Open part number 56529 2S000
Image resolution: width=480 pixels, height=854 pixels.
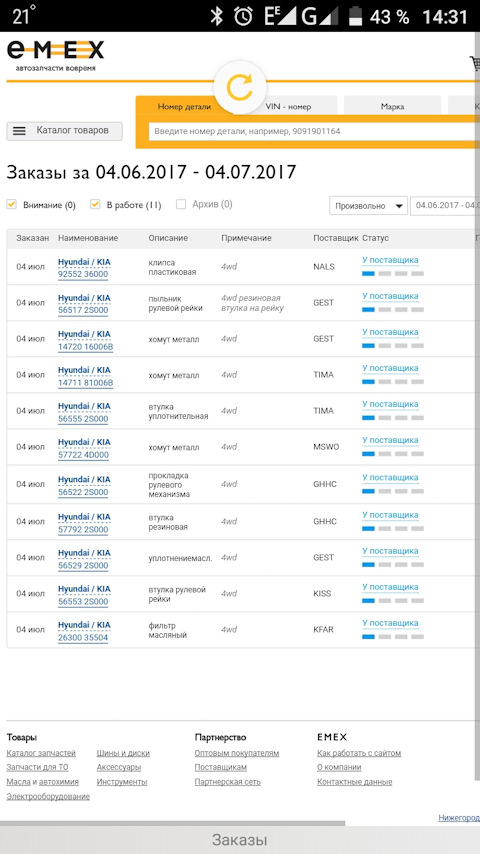(83, 566)
